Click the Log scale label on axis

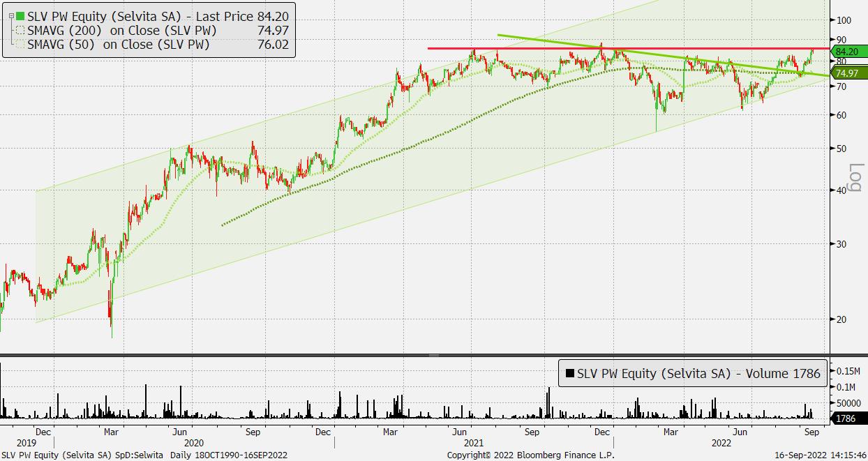coord(856,179)
